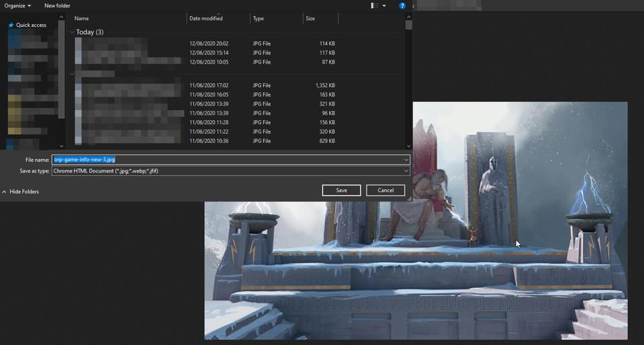Image resolution: width=644 pixels, height=345 pixels.
Task: Sort files by Name column header
Action: (81, 19)
